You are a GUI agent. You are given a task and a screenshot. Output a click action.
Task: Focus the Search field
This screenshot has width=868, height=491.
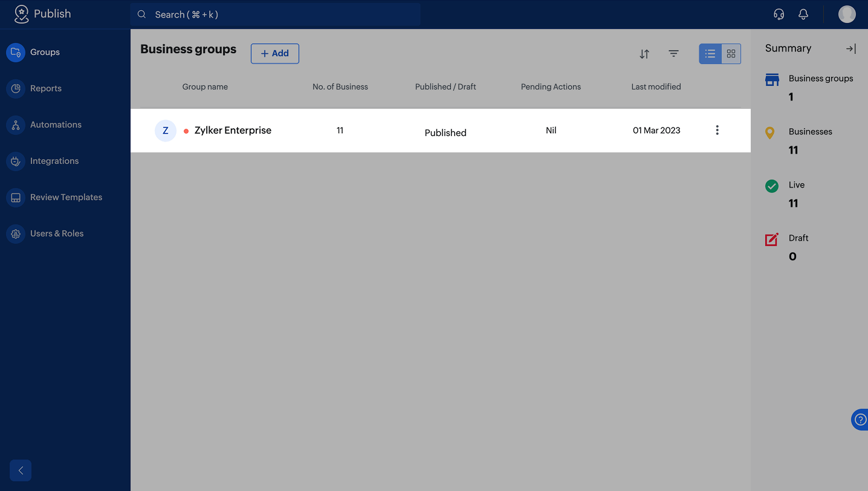(x=276, y=15)
